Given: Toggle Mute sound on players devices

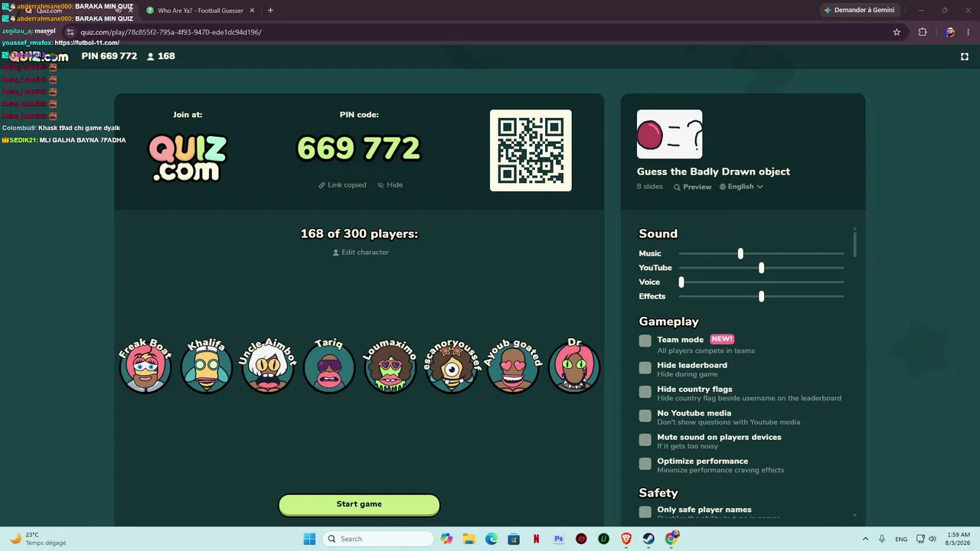Looking at the screenshot, I should coord(645,440).
